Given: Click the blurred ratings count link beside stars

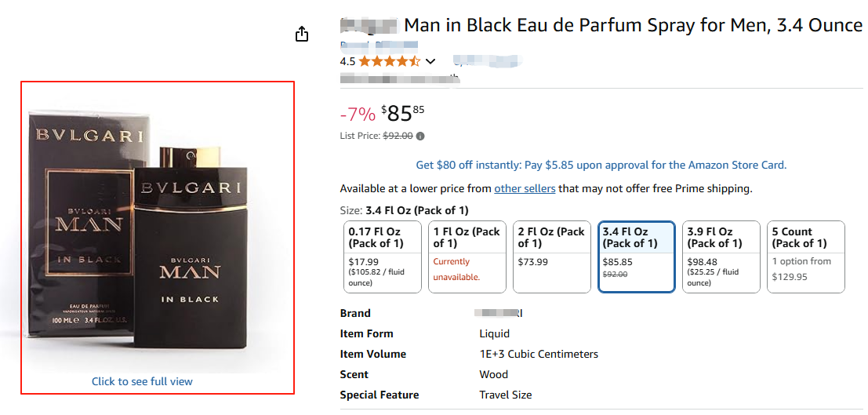Looking at the screenshot, I should point(488,61).
